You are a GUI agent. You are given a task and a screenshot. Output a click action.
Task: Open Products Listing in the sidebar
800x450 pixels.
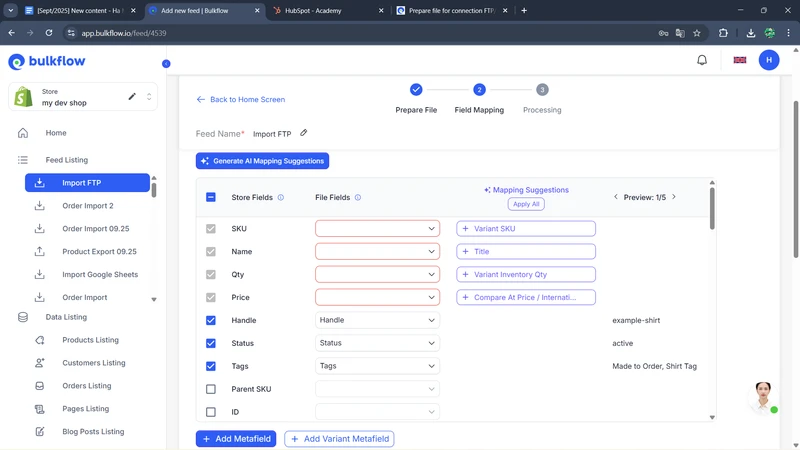pos(90,340)
